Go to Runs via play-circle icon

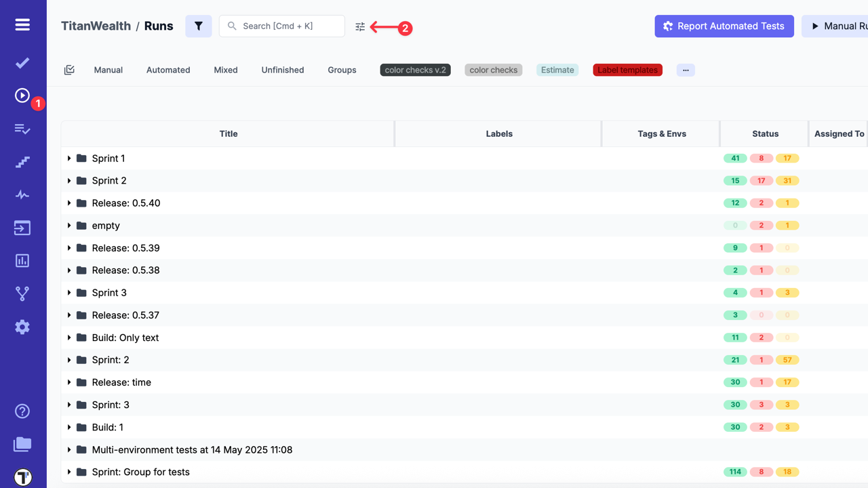click(22, 96)
